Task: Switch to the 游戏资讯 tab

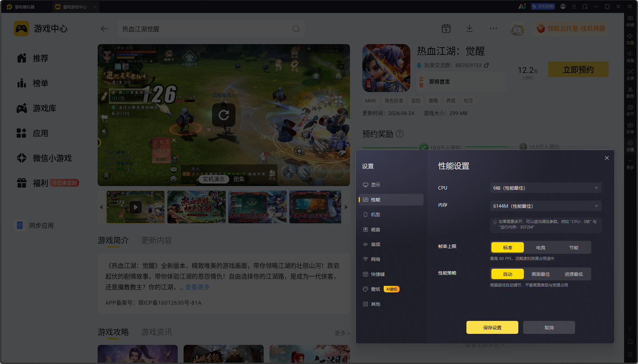Action: 157,332
